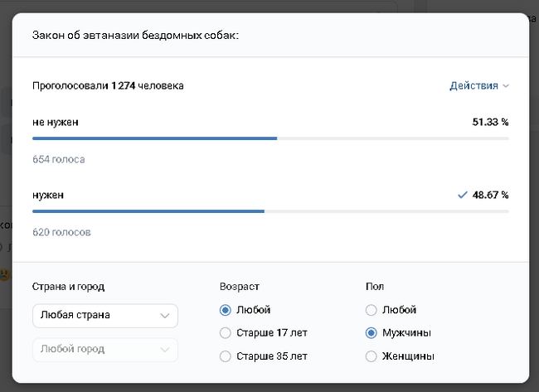This screenshot has height=392, width=539.
Task: Click the poll title about бездомных собак
Action: pyautogui.click(x=135, y=36)
